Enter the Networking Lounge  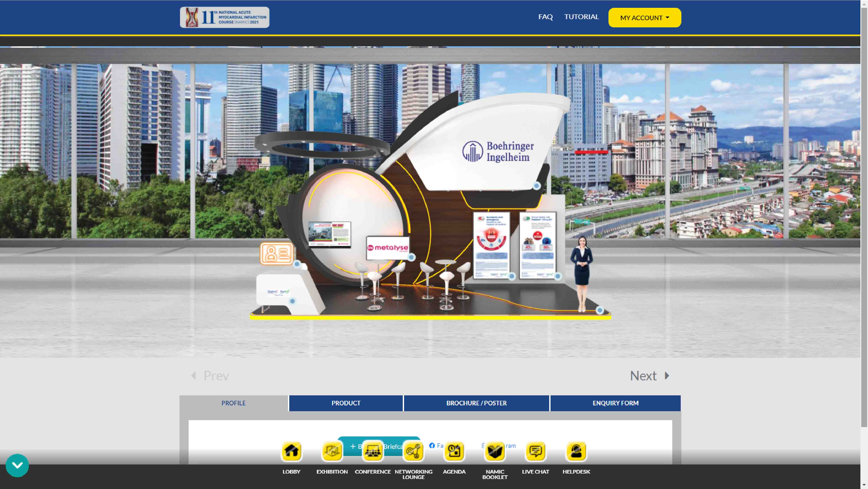tap(413, 451)
